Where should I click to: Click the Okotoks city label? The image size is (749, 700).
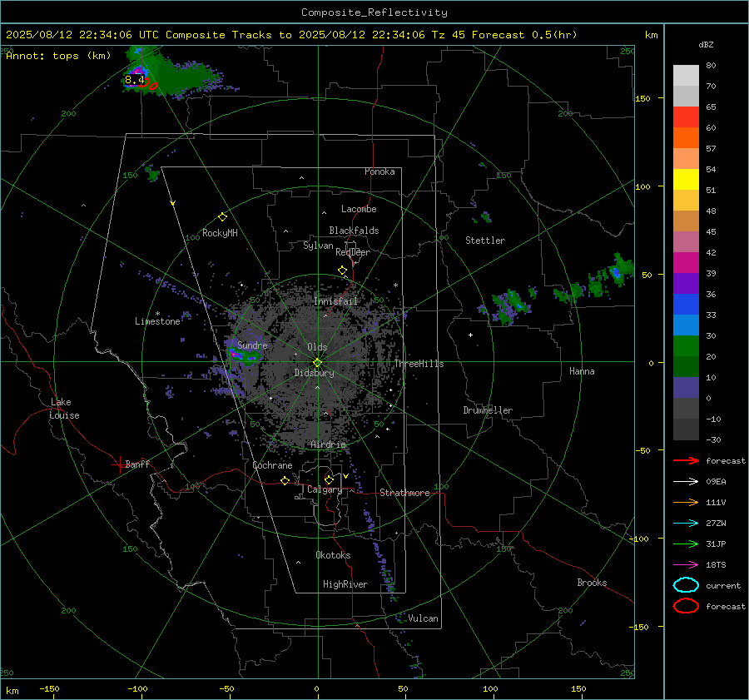(333, 555)
